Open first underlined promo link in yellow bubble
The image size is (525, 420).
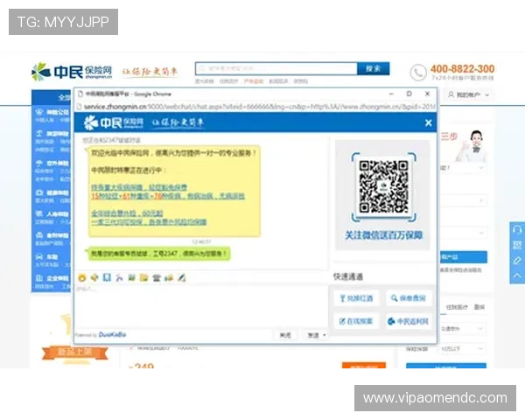click(x=139, y=187)
